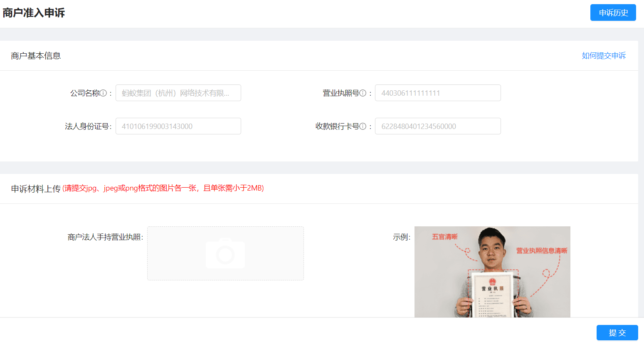Show the info tooltip icon beside 公司名称
Screen dimensions: 644x342
tap(103, 93)
